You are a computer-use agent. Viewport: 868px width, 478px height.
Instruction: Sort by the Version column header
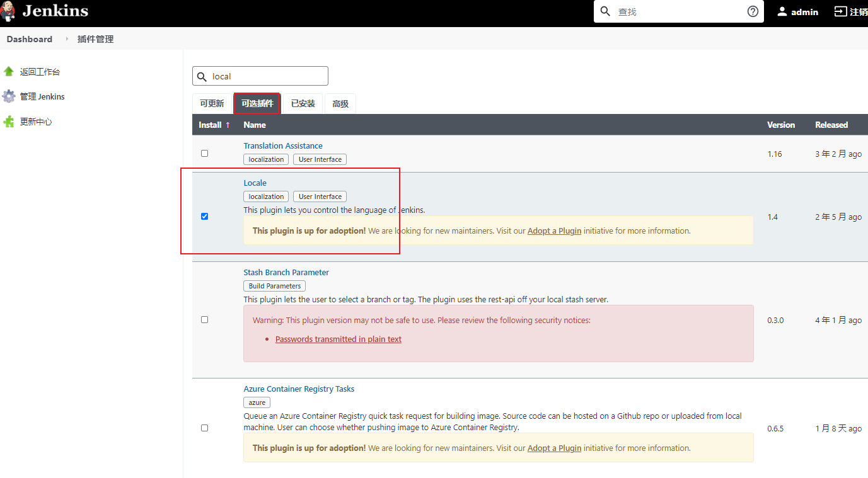coord(781,125)
